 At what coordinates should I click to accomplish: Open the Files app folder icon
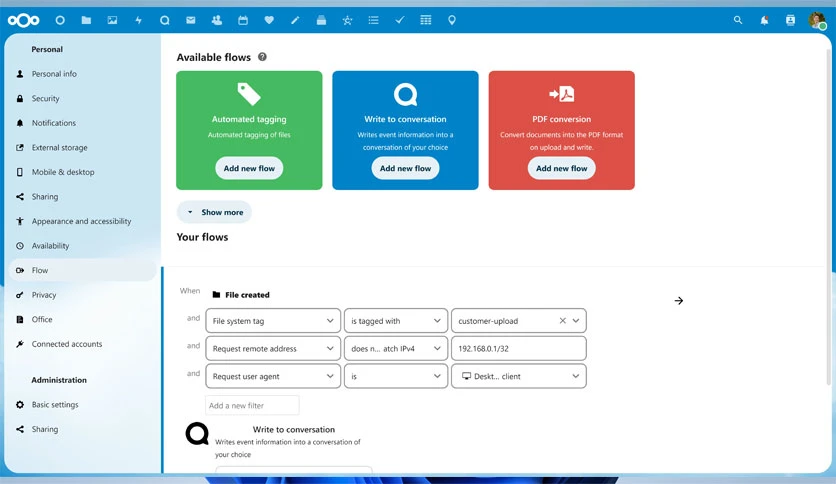click(86, 20)
